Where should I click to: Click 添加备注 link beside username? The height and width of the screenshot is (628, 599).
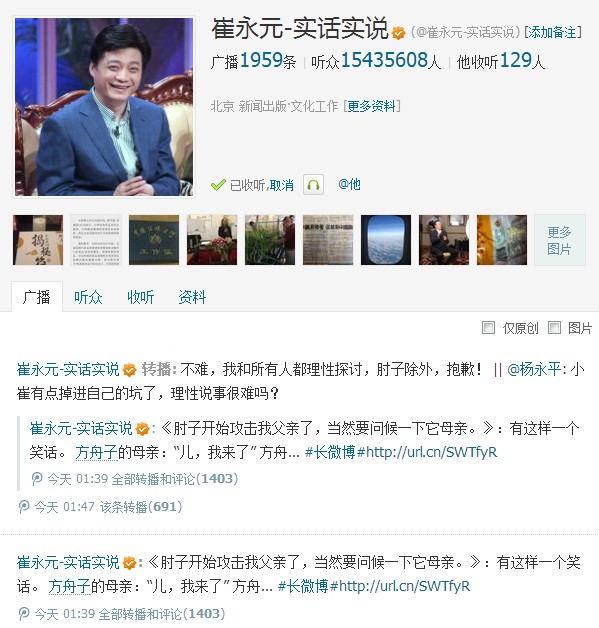553,32
